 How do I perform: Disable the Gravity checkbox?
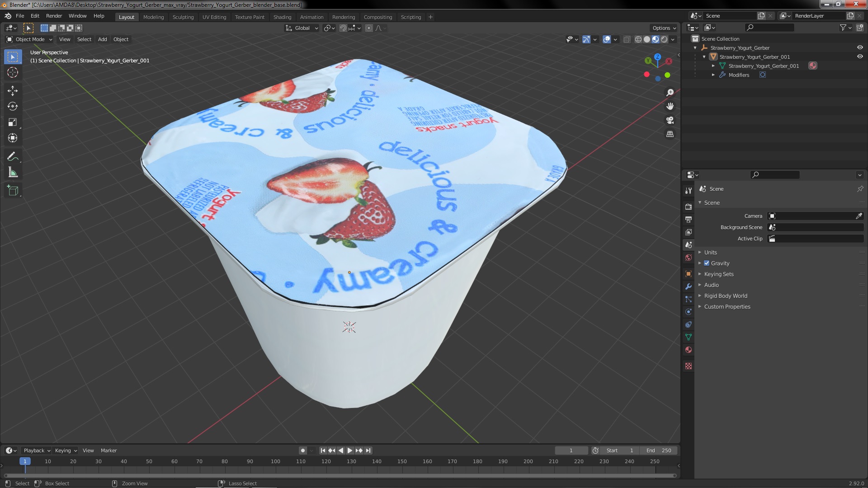(707, 263)
